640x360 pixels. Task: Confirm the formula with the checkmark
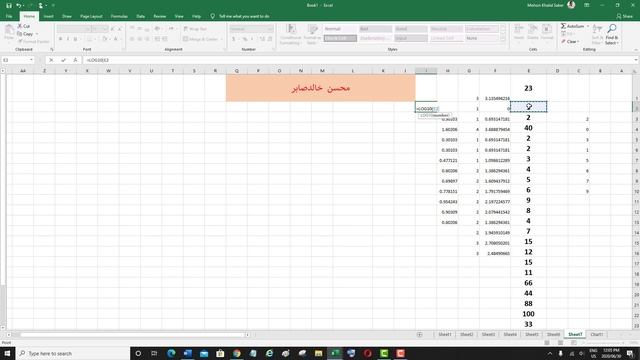click(x=63, y=60)
